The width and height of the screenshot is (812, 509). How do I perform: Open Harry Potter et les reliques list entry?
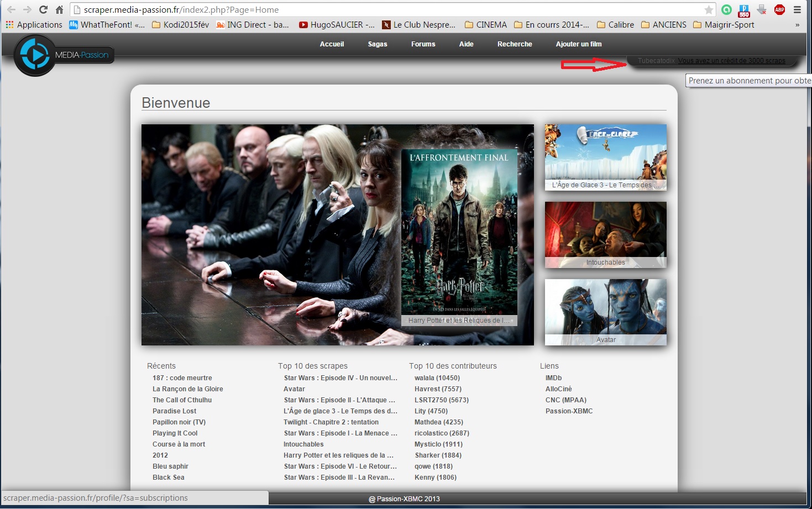tap(338, 455)
